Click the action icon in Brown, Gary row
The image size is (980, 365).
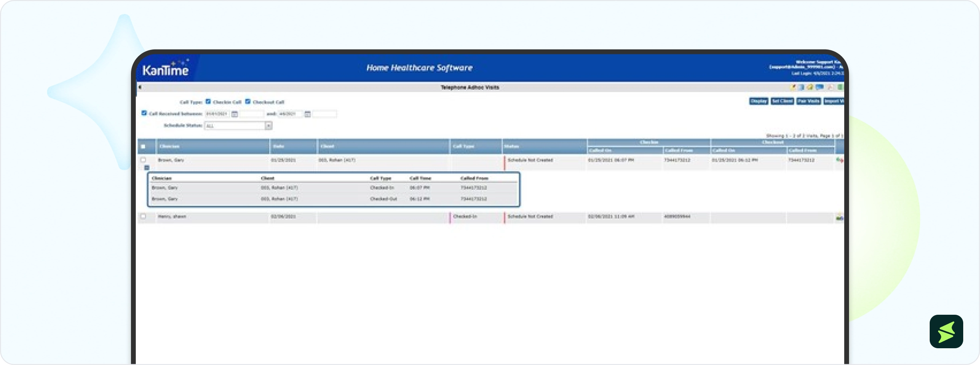839,160
